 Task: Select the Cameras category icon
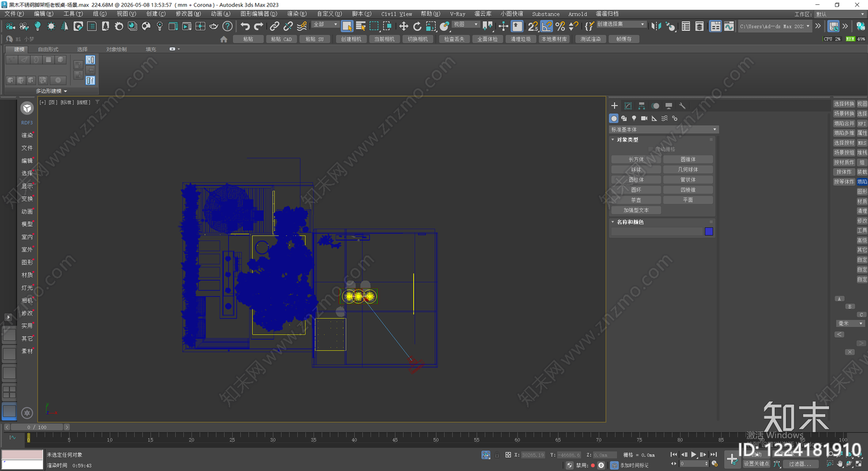[644, 118]
